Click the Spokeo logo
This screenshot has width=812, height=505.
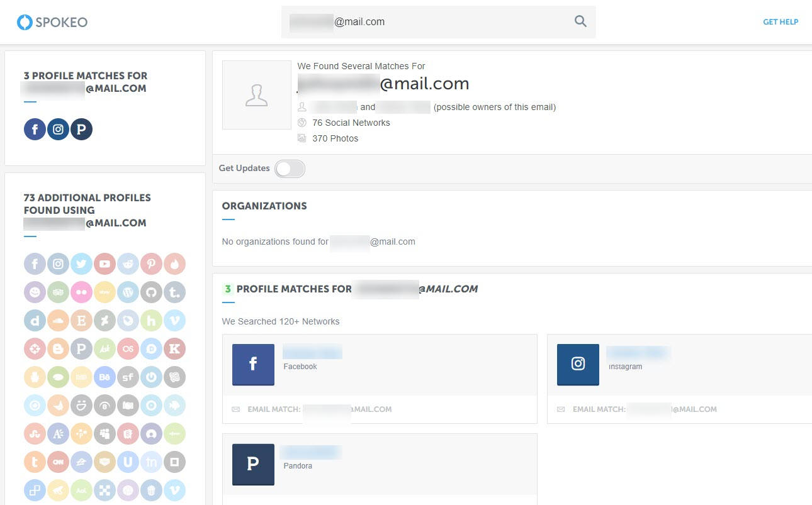click(x=52, y=22)
